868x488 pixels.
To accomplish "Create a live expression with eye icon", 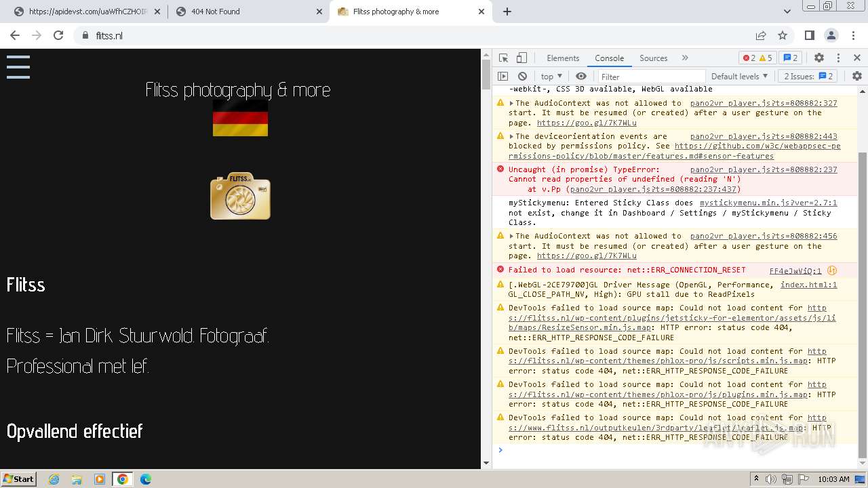I will [581, 77].
